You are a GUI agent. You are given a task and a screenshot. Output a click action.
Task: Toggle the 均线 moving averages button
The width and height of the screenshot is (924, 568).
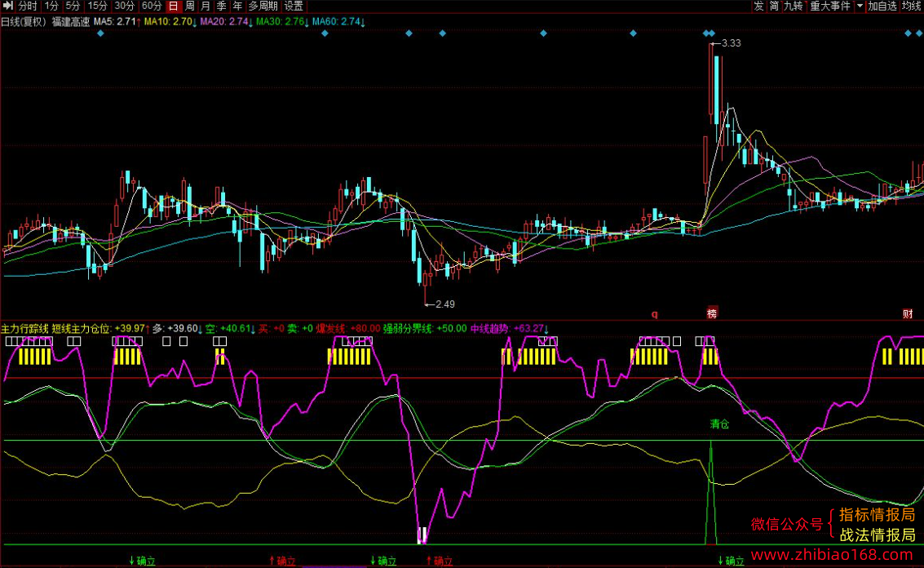[912, 6]
